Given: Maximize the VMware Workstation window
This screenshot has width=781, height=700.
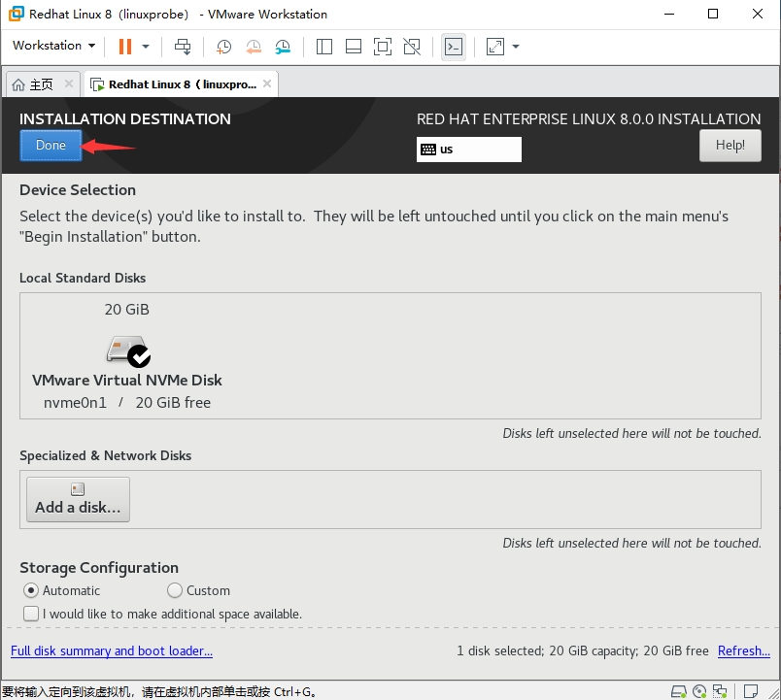Looking at the screenshot, I should (713, 14).
